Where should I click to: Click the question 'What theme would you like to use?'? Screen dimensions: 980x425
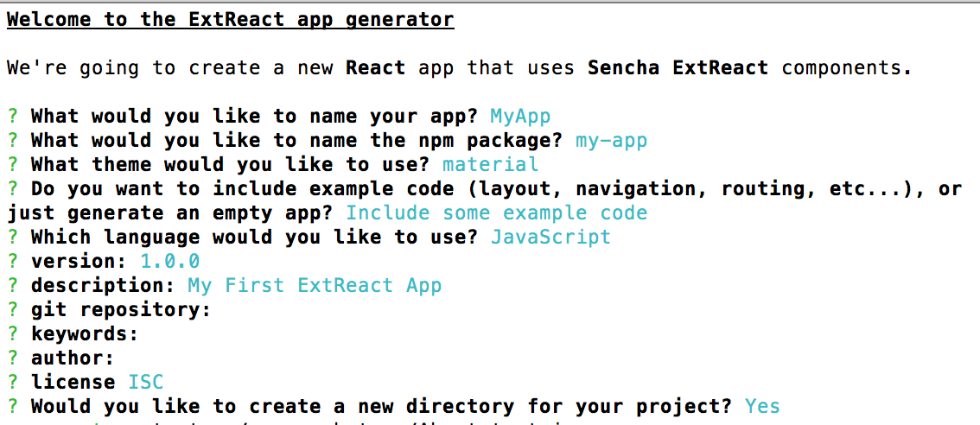click(230, 164)
